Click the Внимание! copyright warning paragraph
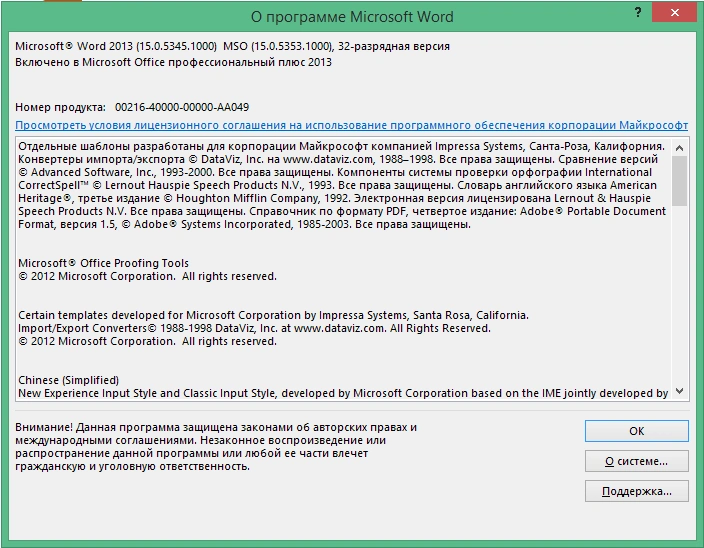Screen dimensions: 704x548 coord(216,447)
